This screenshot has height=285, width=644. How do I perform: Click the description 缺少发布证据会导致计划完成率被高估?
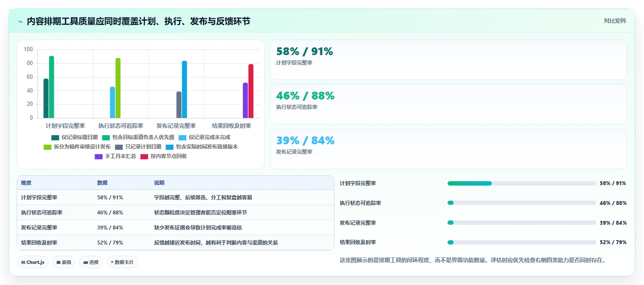click(198, 228)
